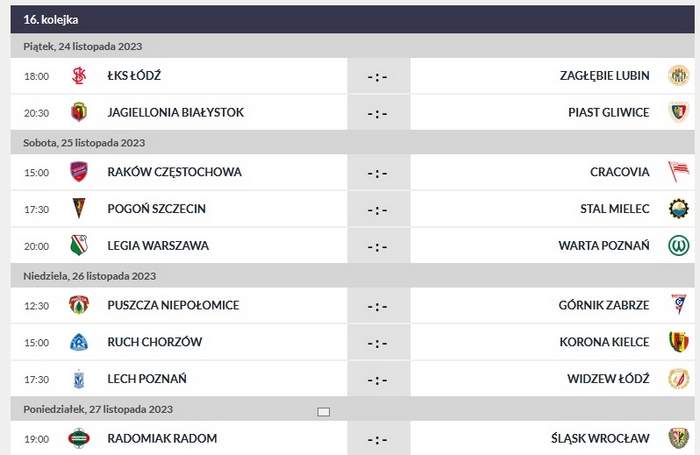Image resolution: width=700 pixels, height=455 pixels.
Task: Open the Górnik Zabrze team link
Action: pyautogui.click(x=604, y=305)
